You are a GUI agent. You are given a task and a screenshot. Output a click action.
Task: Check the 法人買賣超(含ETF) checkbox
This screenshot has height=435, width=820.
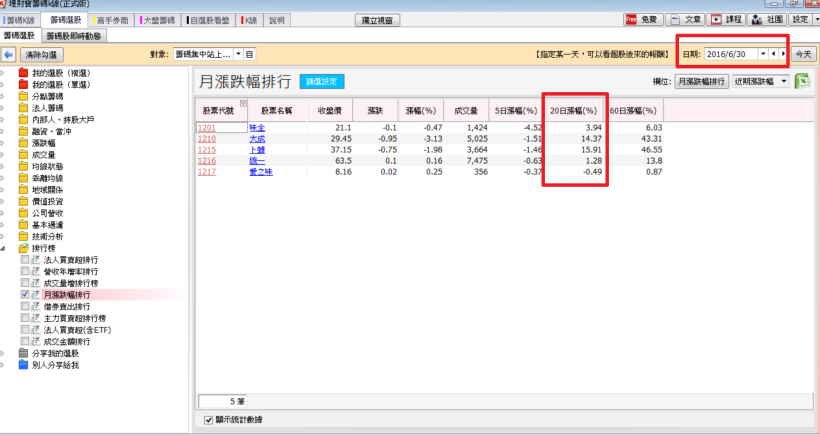(25, 330)
